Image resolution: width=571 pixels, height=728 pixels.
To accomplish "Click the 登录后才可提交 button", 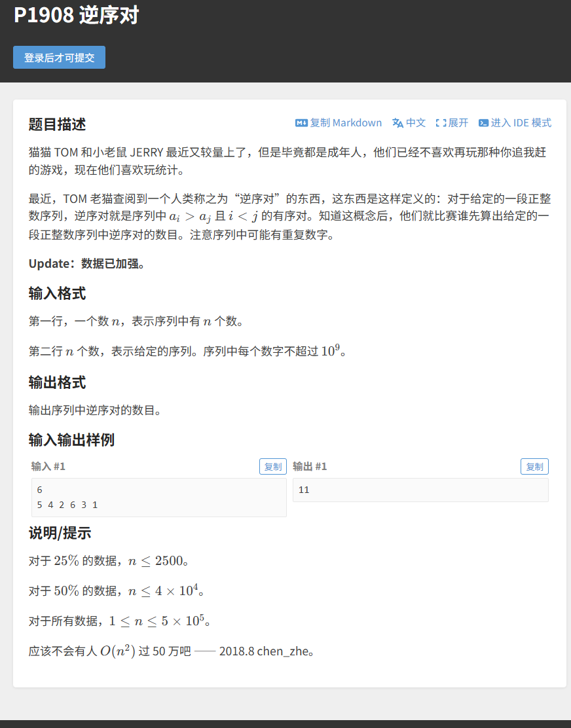I will tap(60, 58).
